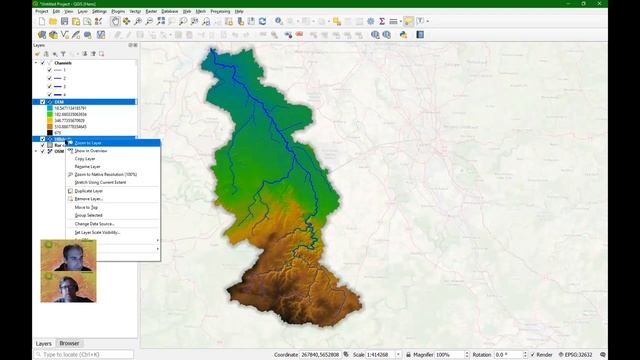Image resolution: width=640 pixels, height=360 pixels.
Task: Switch to the Layers tab
Action: [x=44, y=344]
